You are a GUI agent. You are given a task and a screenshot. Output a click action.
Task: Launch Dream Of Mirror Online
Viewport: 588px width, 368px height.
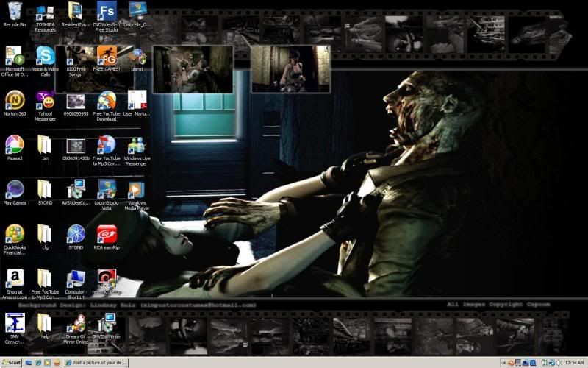76,329
